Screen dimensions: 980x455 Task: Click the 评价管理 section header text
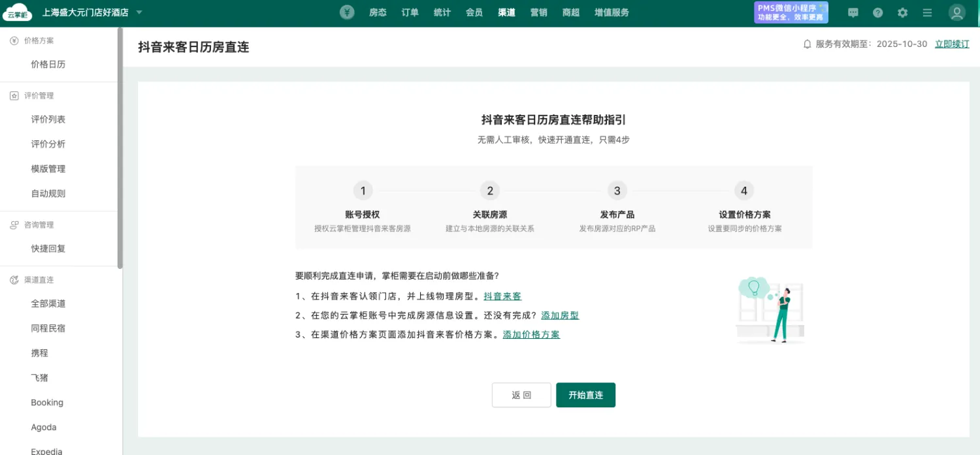[x=39, y=95]
